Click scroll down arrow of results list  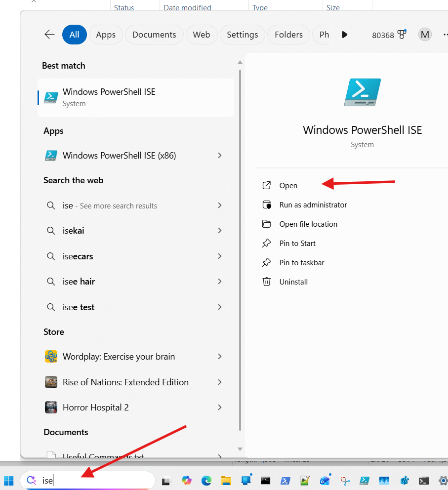coord(240,449)
